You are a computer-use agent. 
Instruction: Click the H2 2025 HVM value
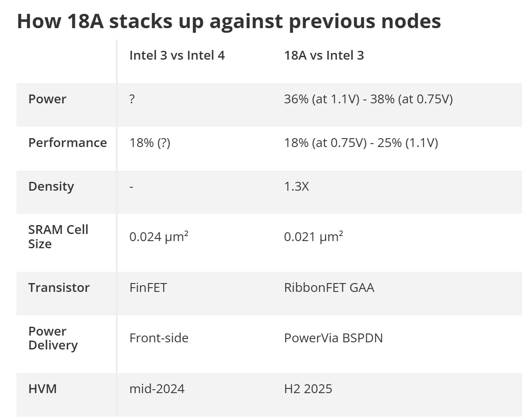pos(308,389)
